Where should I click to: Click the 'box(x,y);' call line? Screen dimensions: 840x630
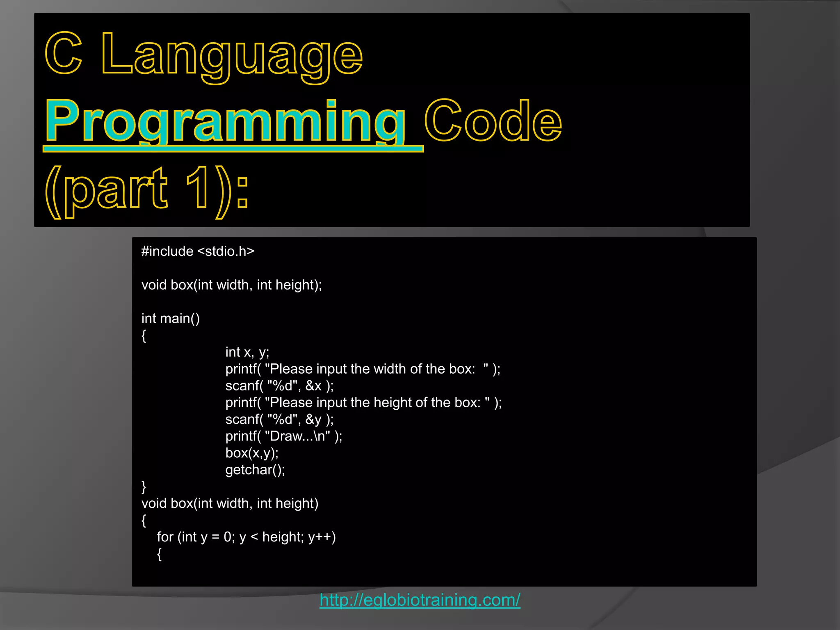point(252,453)
